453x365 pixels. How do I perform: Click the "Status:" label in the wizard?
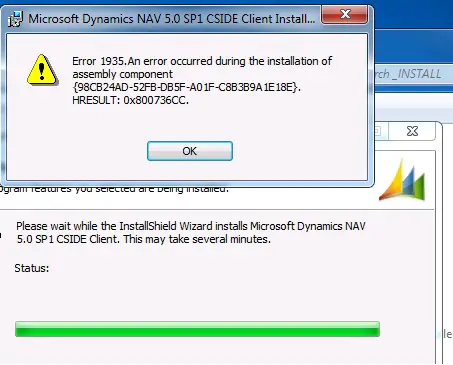32,268
